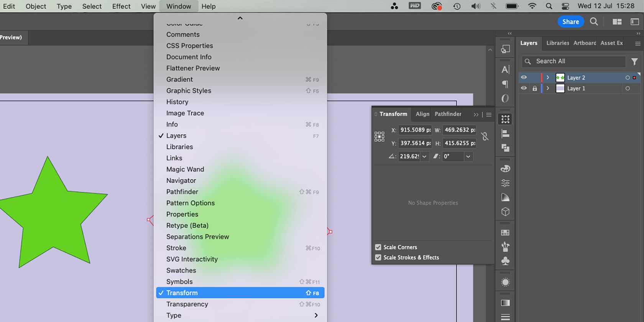This screenshot has width=644, height=322.
Task: Click the filter funnel icon in Layers panel
Action: coord(634,61)
